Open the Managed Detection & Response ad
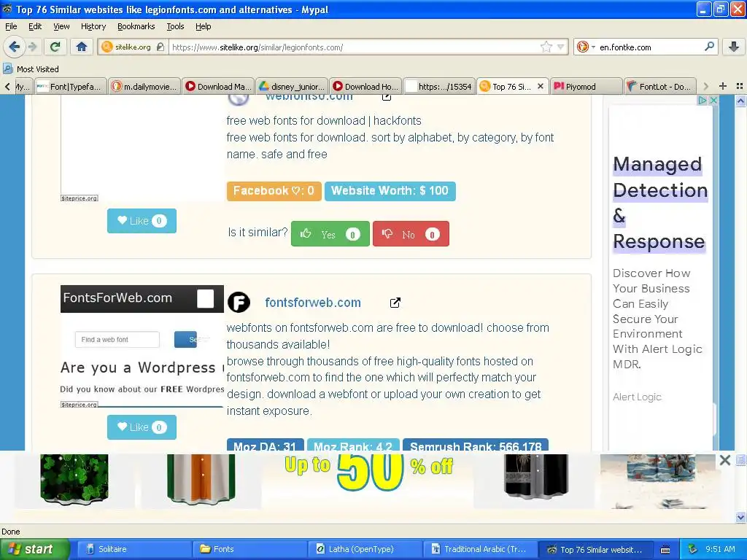 point(659,203)
